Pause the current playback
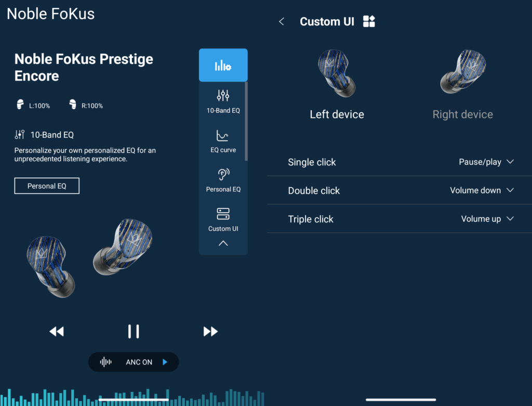 coord(134,332)
